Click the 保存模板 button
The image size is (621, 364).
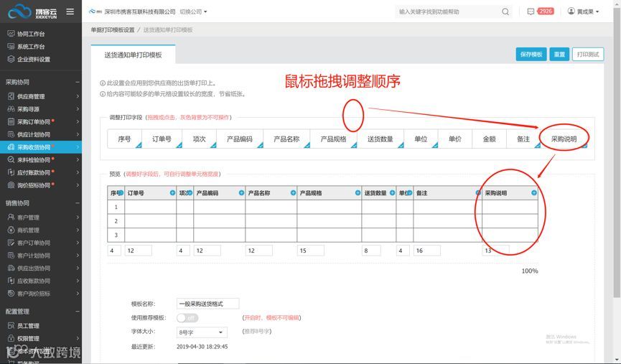(x=531, y=55)
